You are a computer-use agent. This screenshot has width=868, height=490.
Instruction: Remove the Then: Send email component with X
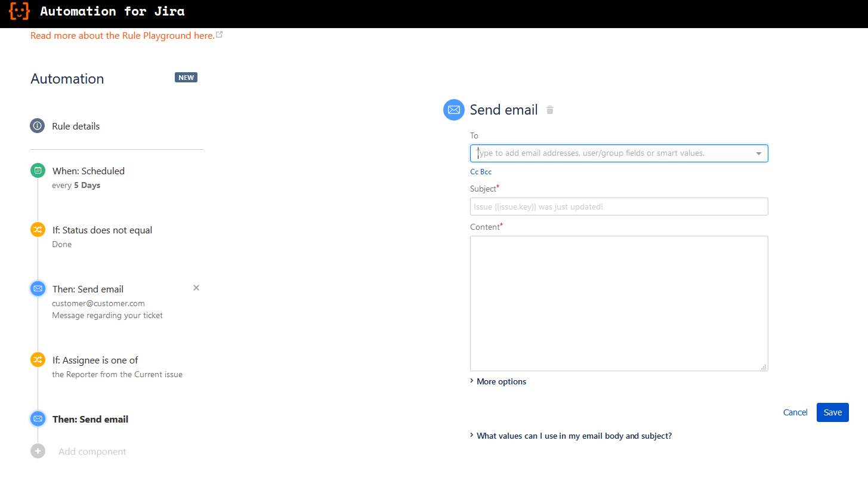click(x=196, y=288)
